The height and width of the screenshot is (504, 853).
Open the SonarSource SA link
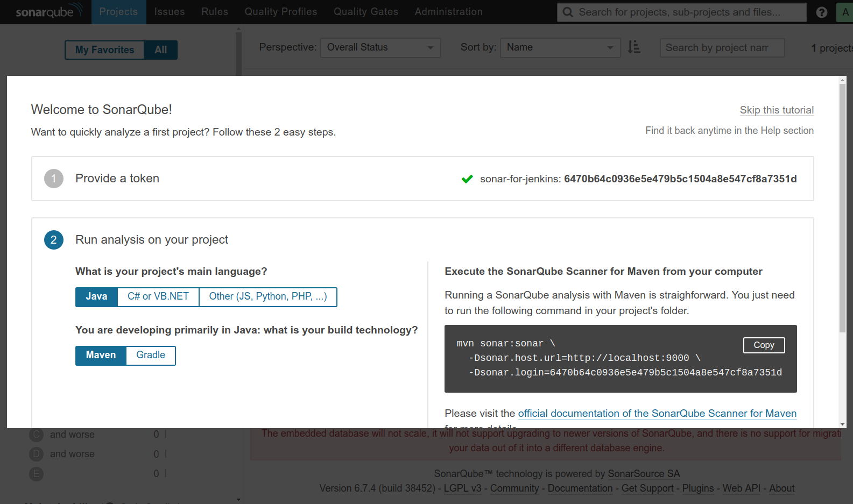(x=644, y=474)
